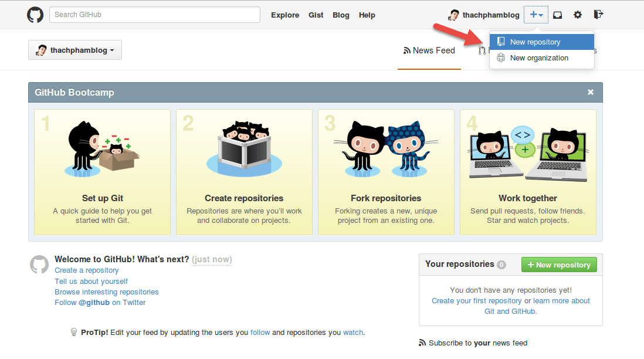Click the repositories count badge 0
This screenshot has height=359, width=644.
(x=501, y=265)
